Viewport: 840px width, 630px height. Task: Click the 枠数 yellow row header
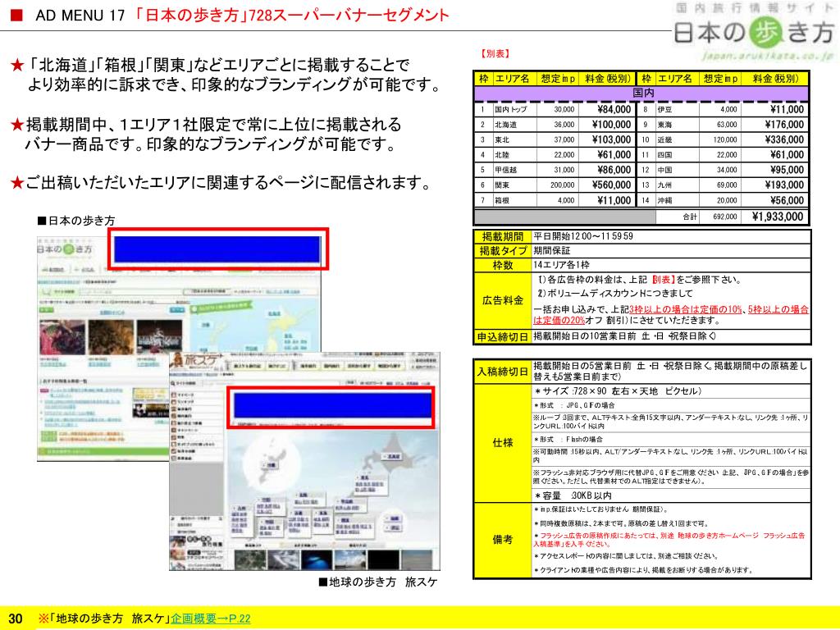pyautogui.click(x=503, y=265)
